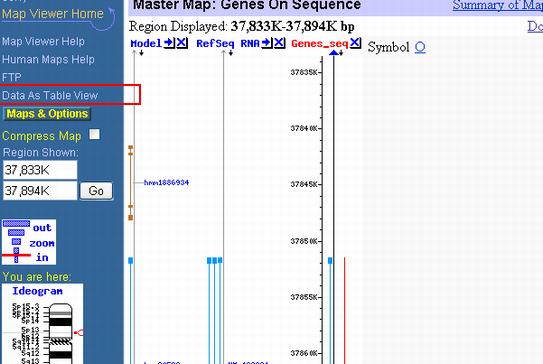The height and width of the screenshot is (364, 543).
Task: Click the down arrow under the Model column
Action: click(x=141, y=53)
